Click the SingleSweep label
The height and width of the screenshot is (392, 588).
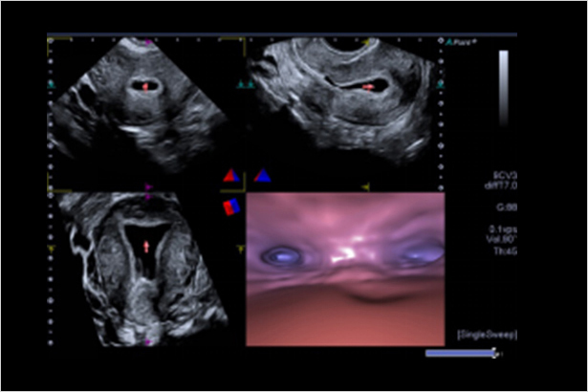475,335
